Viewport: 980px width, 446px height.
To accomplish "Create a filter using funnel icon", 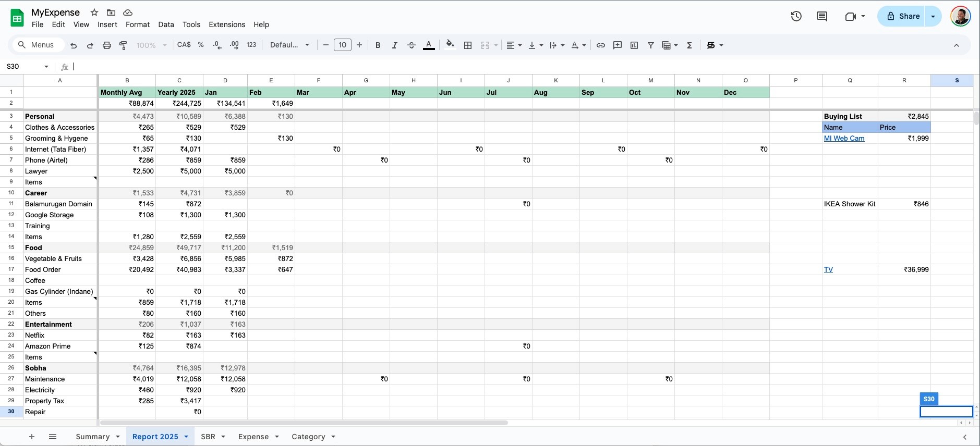I will (651, 45).
